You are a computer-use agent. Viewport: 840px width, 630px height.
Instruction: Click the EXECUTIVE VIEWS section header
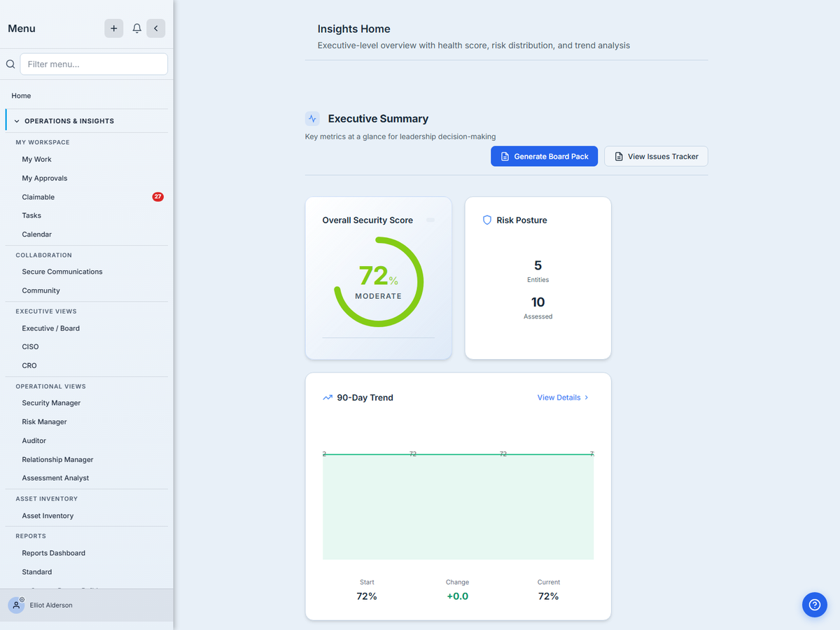pos(46,311)
